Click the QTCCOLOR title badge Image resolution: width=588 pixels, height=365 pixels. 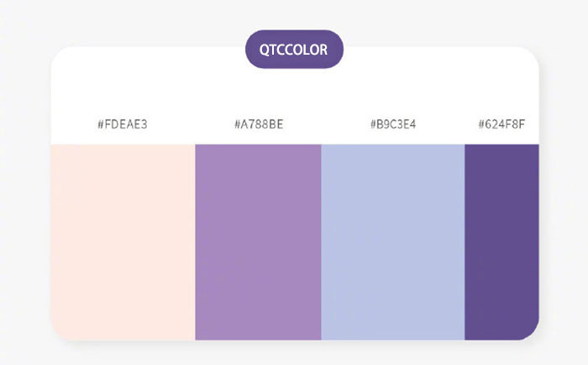coord(294,49)
